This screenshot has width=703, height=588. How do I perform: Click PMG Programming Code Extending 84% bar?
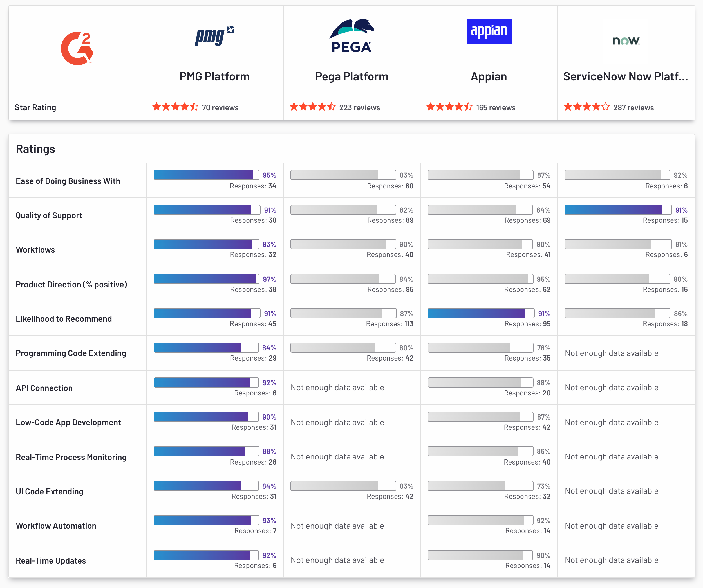click(206, 348)
